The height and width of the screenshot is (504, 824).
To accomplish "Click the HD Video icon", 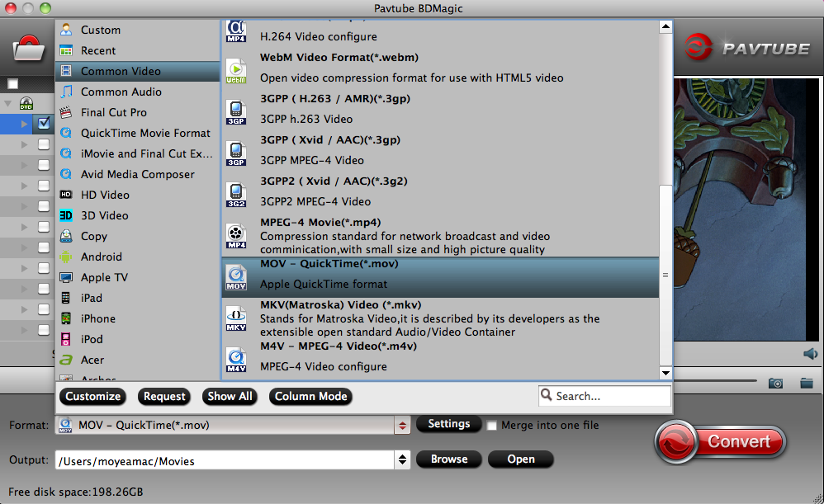I will click(x=66, y=194).
